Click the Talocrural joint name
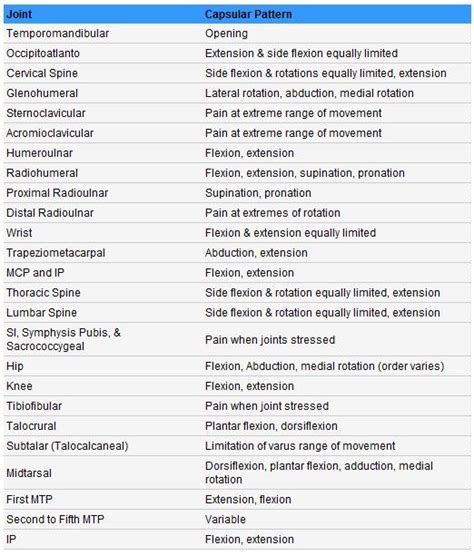Viewport: 474px width, 555px height. click(32, 426)
